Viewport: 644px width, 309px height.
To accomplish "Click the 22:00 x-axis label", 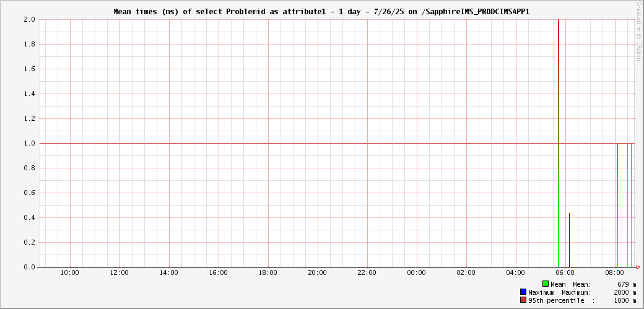I will pyautogui.click(x=367, y=273).
